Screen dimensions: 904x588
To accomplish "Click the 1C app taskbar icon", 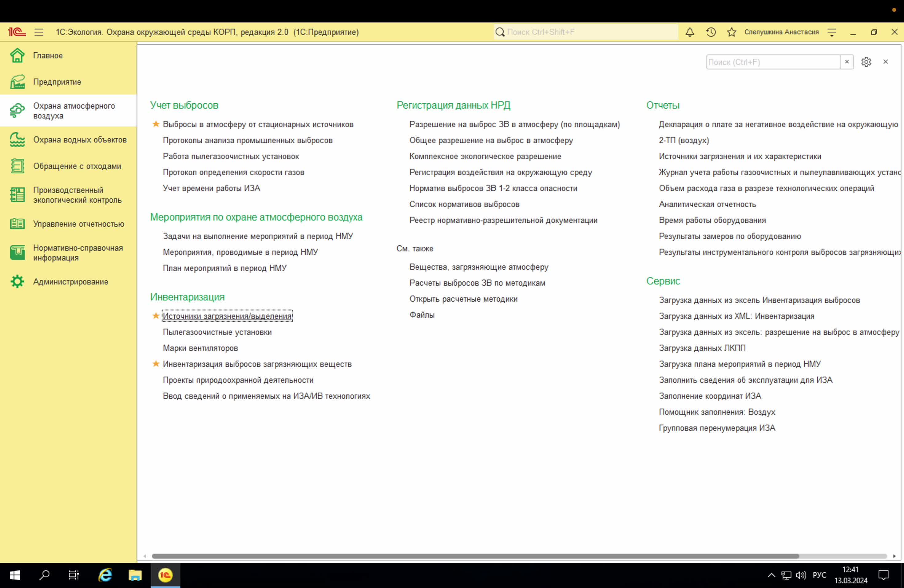I will [165, 575].
